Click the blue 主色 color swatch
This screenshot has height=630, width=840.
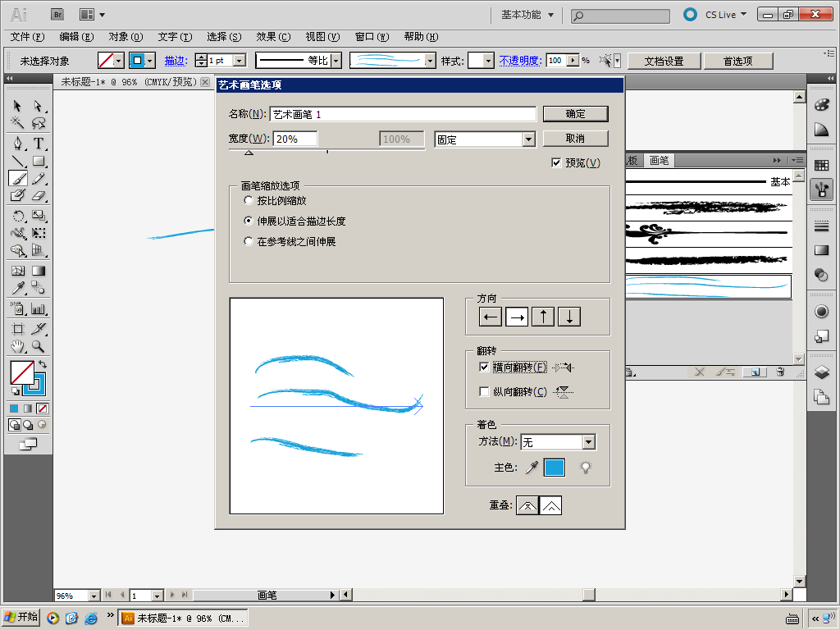554,468
